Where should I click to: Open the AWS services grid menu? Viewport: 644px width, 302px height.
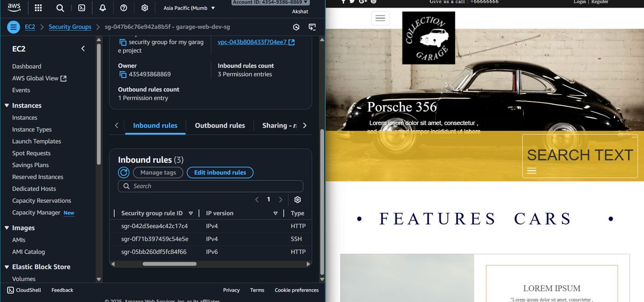point(38,8)
